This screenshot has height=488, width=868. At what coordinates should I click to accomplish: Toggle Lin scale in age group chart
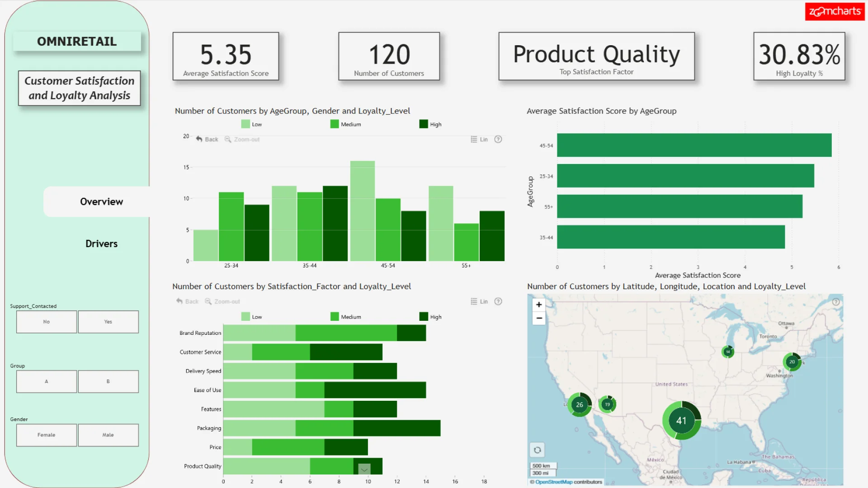[479, 139]
